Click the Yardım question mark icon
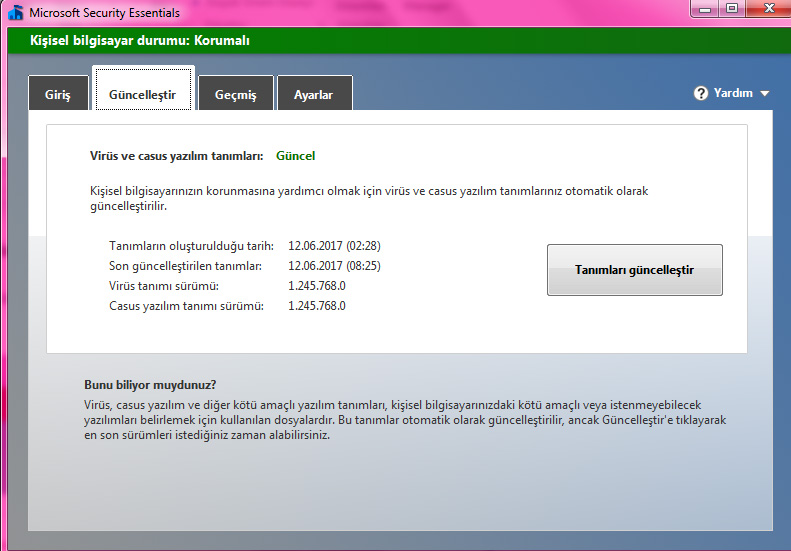This screenshot has width=791, height=551. click(701, 93)
